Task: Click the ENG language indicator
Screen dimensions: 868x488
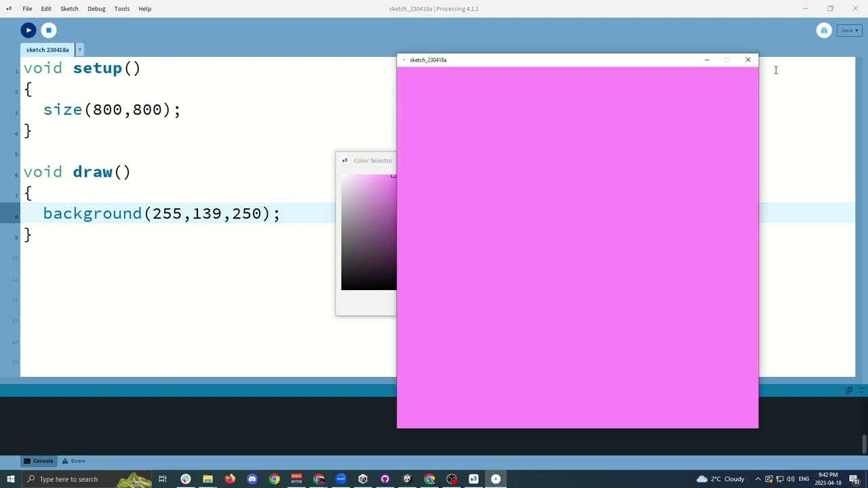Action: point(804,479)
